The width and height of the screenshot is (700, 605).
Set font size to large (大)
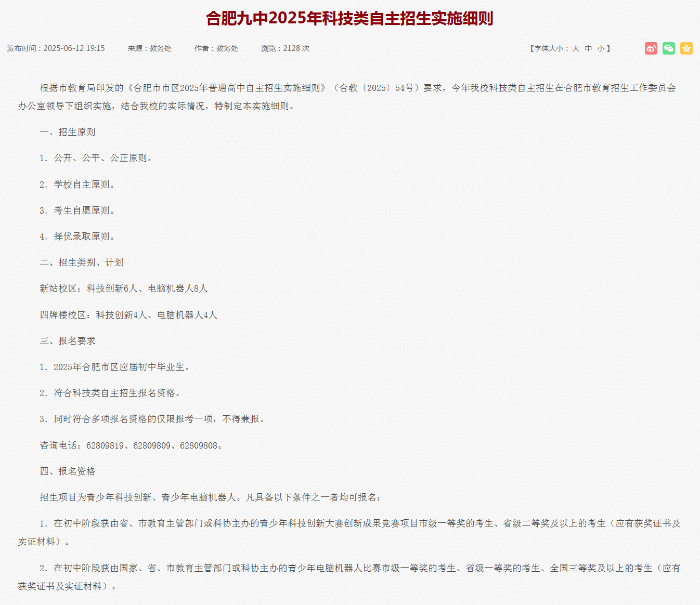pos(576,48)
